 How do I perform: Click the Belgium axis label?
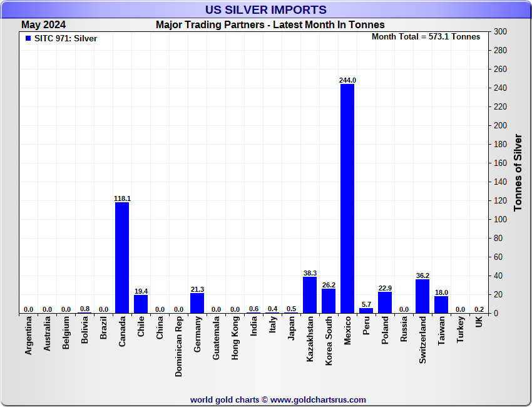[66, 332]
